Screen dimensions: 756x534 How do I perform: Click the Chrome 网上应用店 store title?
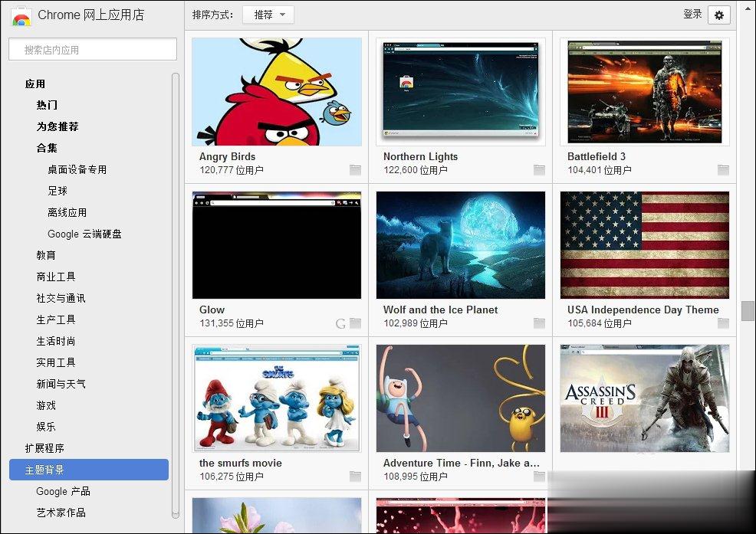pyautogui.click(x=91, y=15)
